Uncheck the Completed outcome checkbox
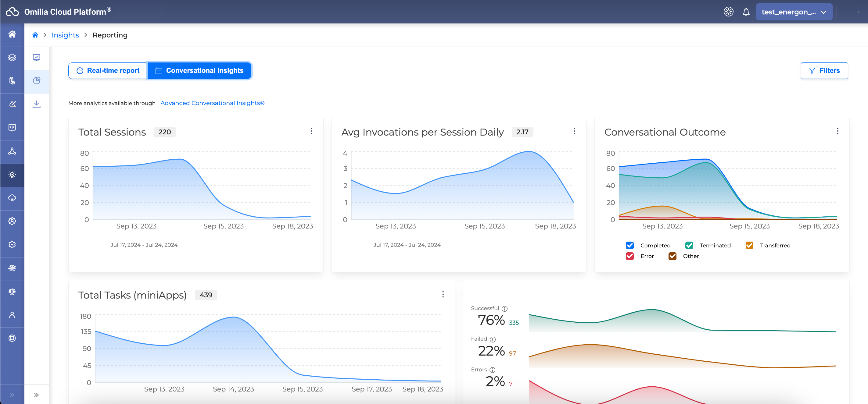This screenshot has width=868, height=404. click(629, 246)
